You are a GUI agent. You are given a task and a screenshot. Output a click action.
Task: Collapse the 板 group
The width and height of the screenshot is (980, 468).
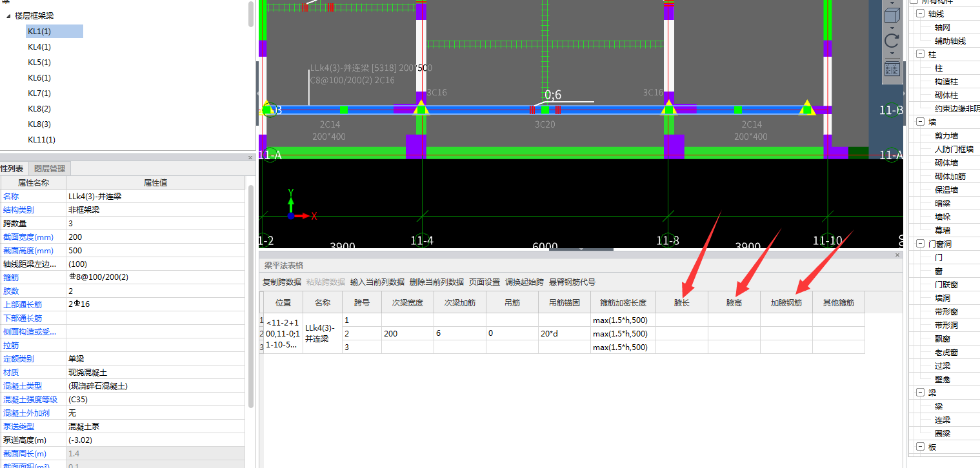click(x=920, y=447)
